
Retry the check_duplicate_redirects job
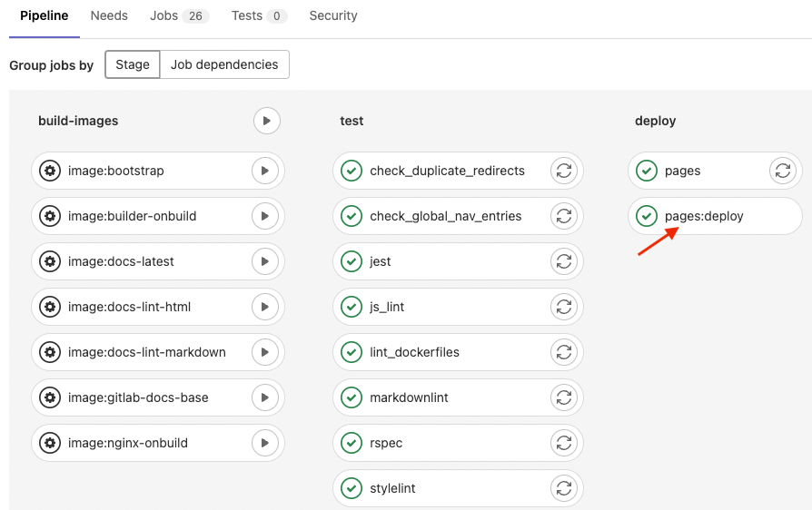click(563, 171)
